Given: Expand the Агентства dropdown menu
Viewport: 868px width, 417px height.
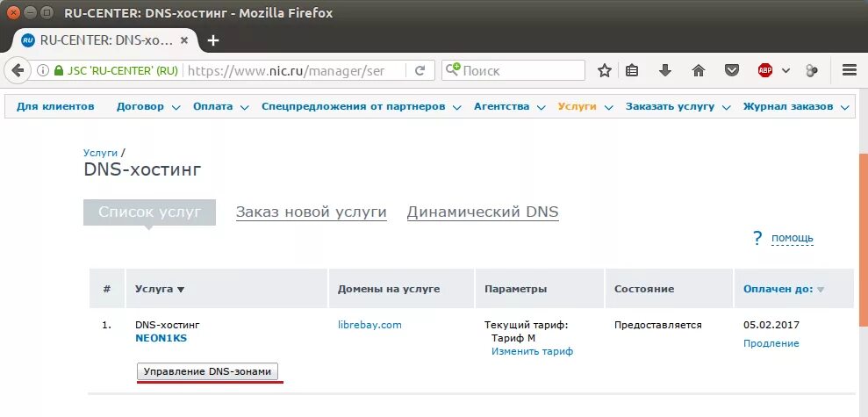Looking at the screenshot, I should tap(509, 106).
